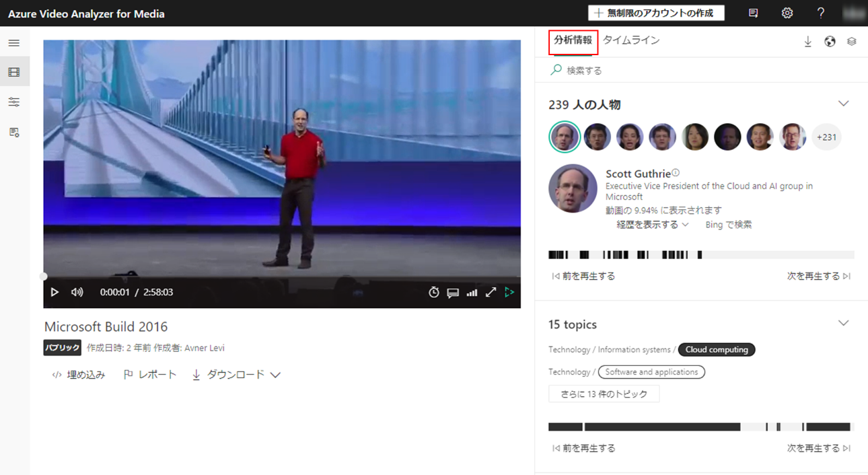Click the 埋め込み embed button
This screenshot has height=475, width=868.
click(x=79, y=375)
